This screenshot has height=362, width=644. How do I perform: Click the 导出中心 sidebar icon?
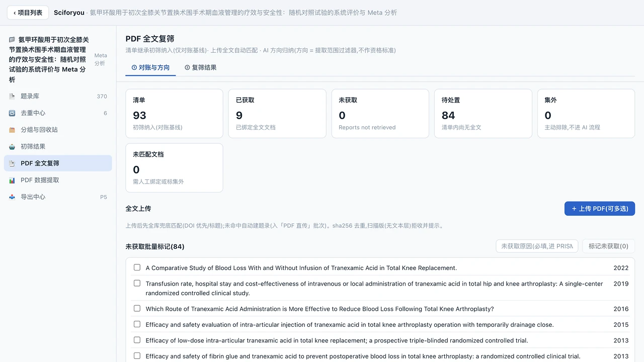pos(12,197)
